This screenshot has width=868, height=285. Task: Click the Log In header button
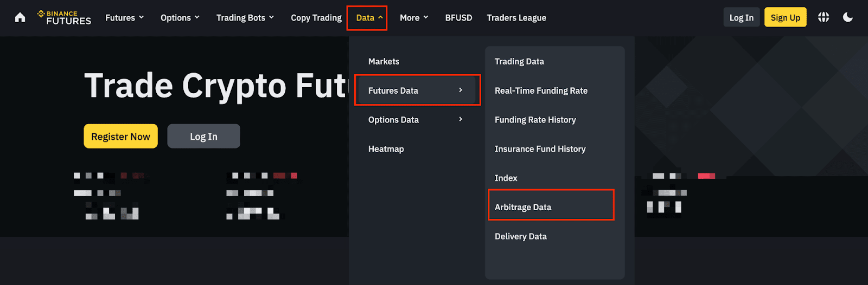point(741,17)
